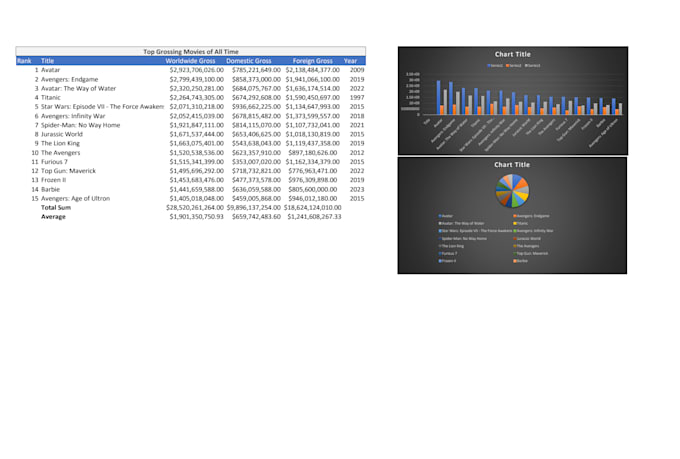Click total foreign sum $18,624,124,010.00
Image resolution: width=680 pixels, height=459 pixels.
[x=312, y=208]
